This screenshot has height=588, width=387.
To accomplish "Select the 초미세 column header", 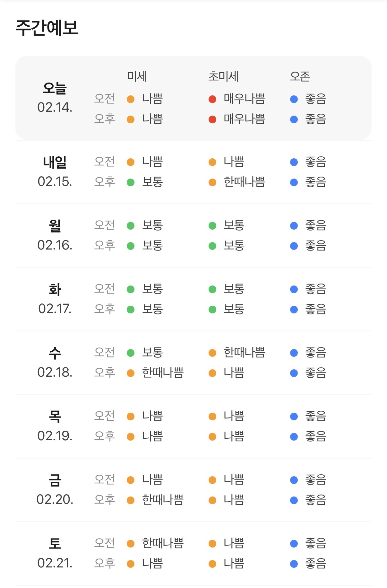I will click(223, 76).
